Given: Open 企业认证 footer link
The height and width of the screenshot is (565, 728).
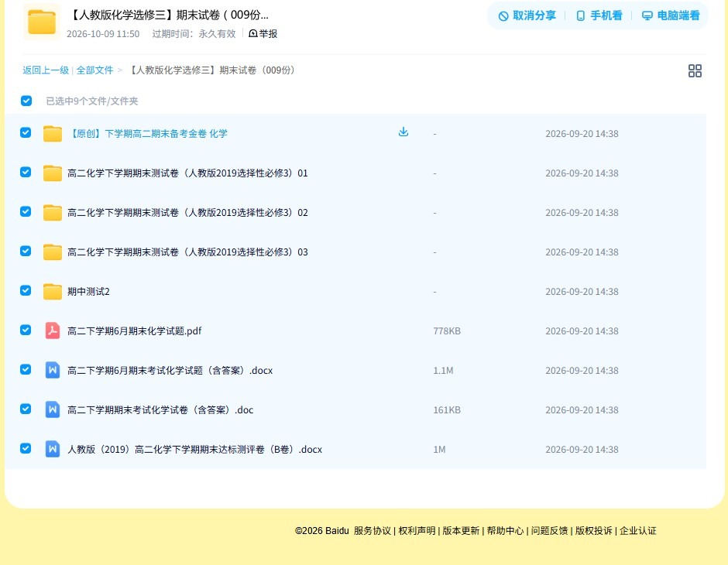Looking at the screenshot, I should pos(638,531).
